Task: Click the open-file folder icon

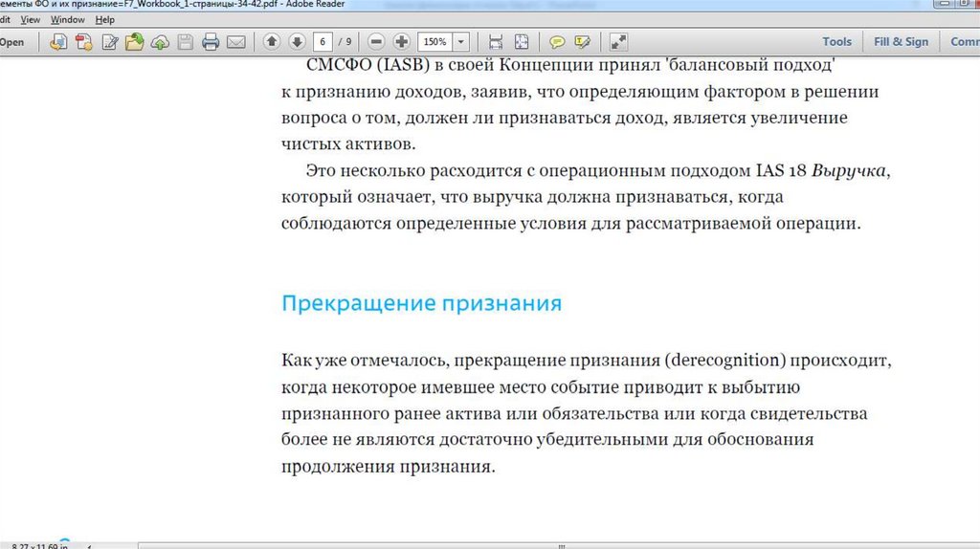Action: 134,42
